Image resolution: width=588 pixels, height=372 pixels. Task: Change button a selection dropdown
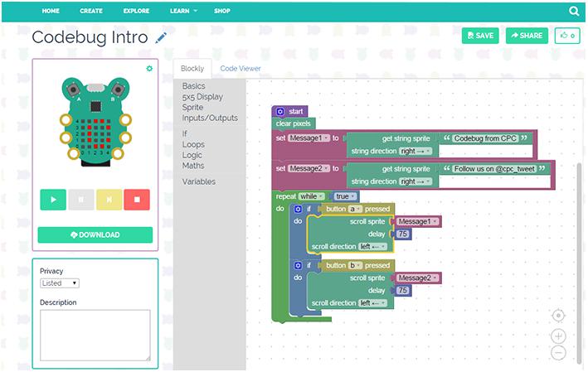tap(355, 209)
